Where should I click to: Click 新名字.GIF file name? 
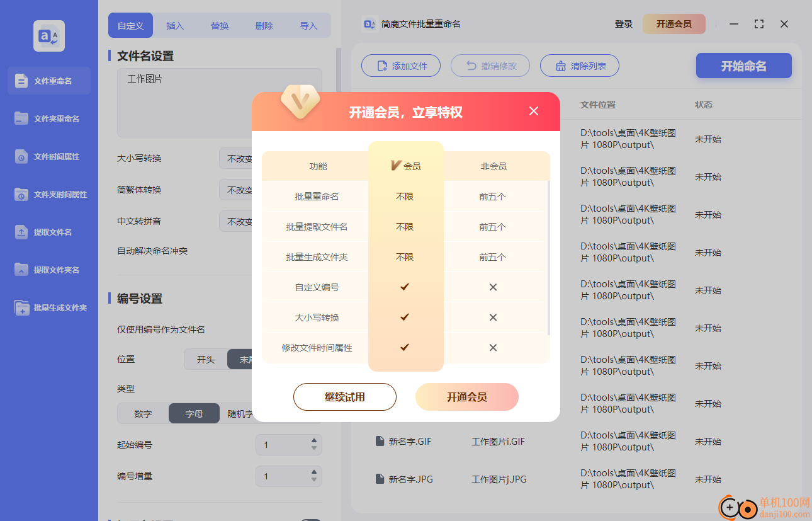[410, 442]
